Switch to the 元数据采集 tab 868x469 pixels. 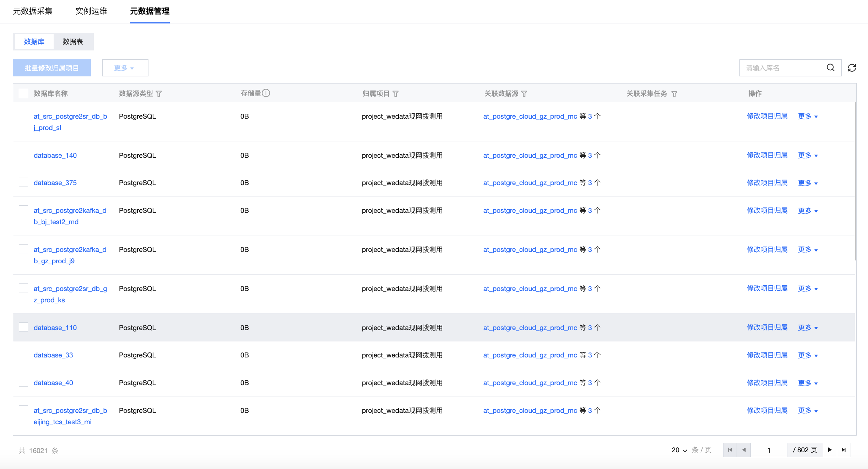coord(33,11)
